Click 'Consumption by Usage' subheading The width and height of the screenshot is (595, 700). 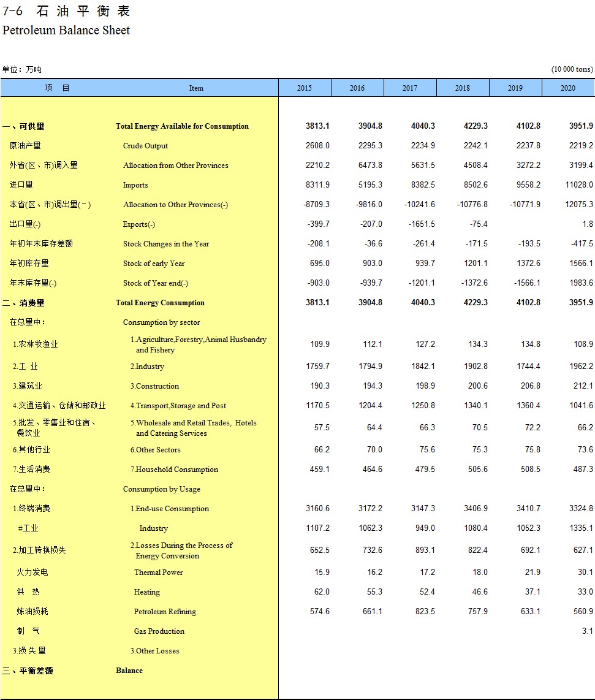pyautogui.click(x=161, y=489)
